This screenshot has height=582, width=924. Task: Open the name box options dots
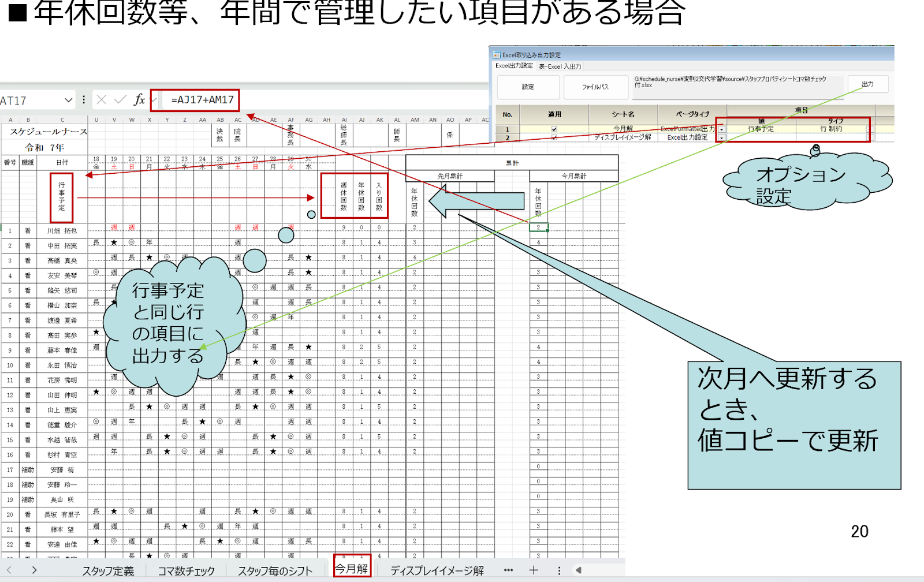84,99
